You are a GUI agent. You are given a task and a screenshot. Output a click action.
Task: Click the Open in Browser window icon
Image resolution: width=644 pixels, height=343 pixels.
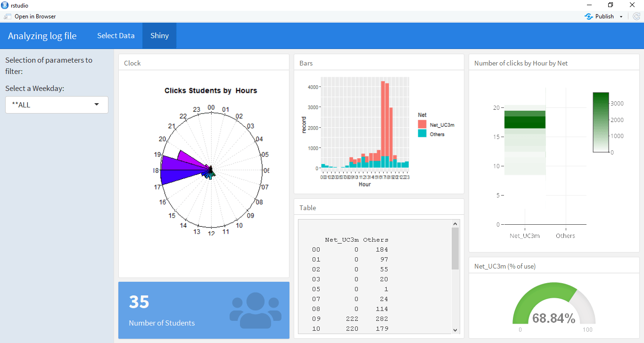pos(7,16)
